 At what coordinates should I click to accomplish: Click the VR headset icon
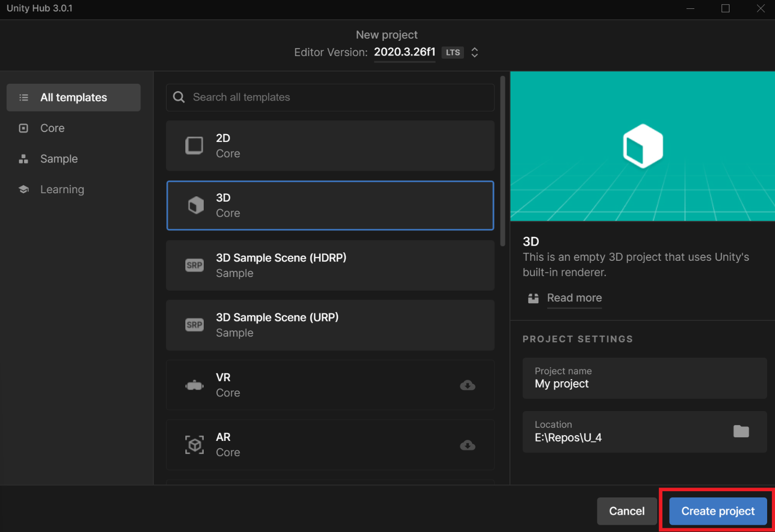point(194,385)
